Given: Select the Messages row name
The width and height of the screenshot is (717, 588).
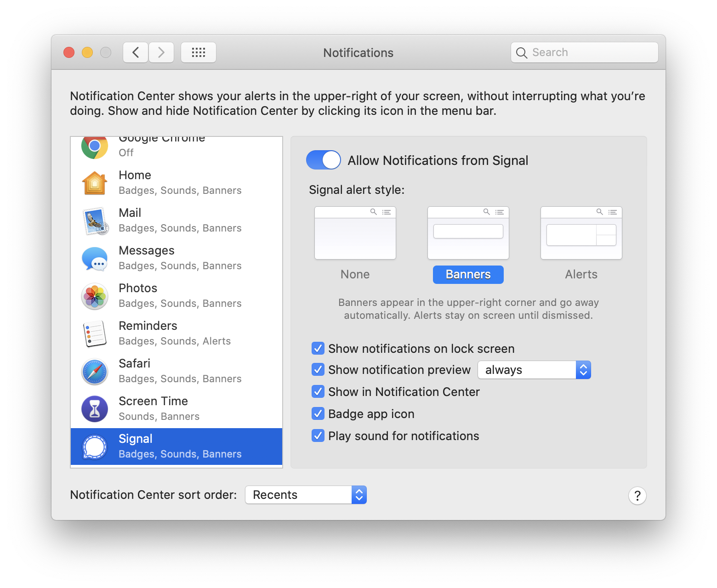Looking at the screenshot, I should [x=147, y=250].
